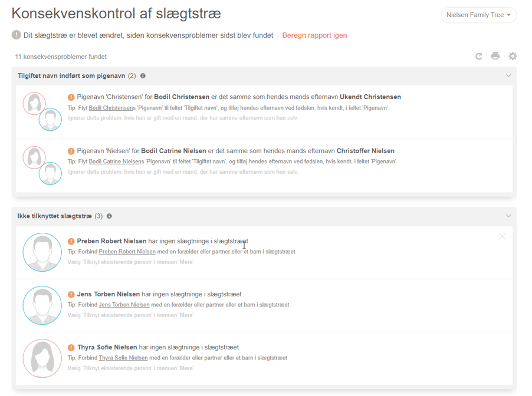The image size is (532, 396).
Task: Collapse the 'Tilgiftet navn indført som pigenavn' section
Action: 508,76
